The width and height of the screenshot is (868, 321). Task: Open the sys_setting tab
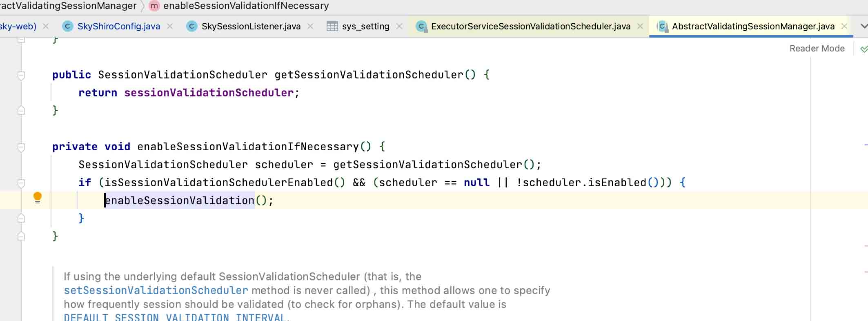tap(365, 27)
